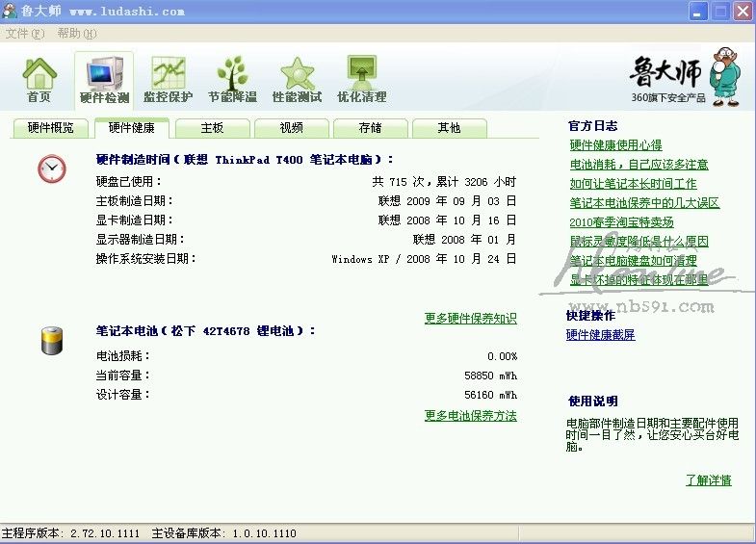Viewport: 756px width, 544px height.
Task: Switch to the 其他 tab
Action: pyautogui.click(x=450, y=128)
